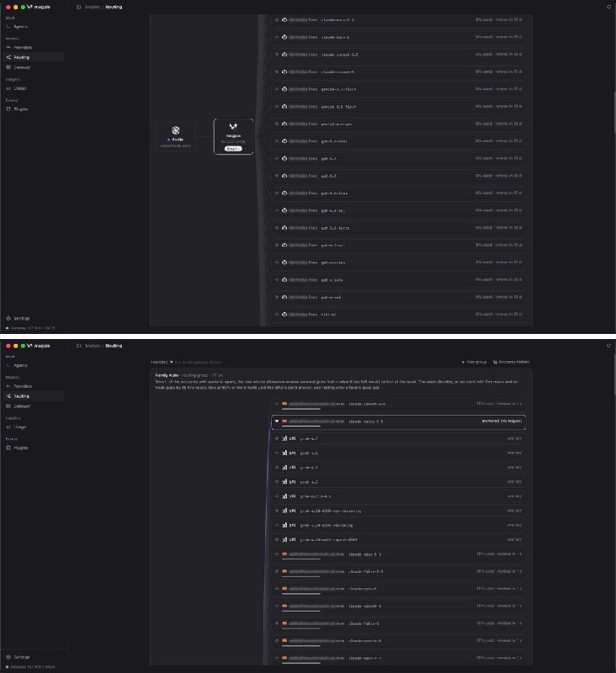This screenshot has width=616, height=673.
Task: Toggle the sidebar panel icon in bottom window header
Action: click(78, 346)
